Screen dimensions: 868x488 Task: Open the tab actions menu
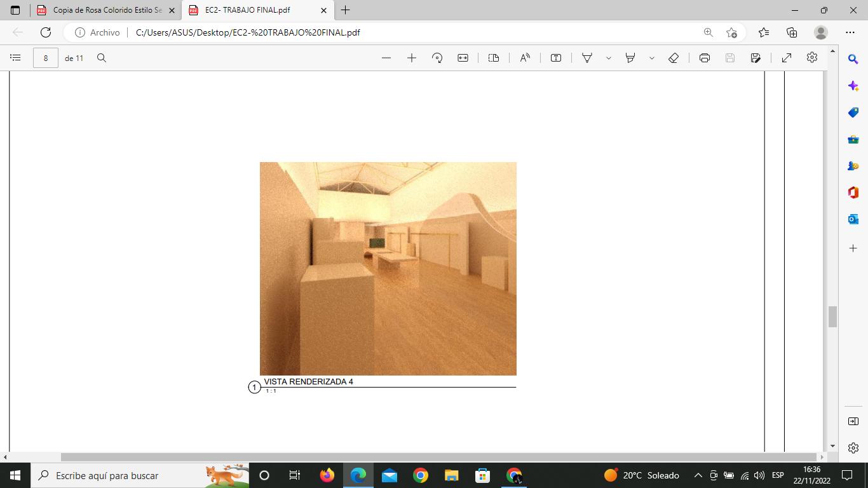click(15, 10)
